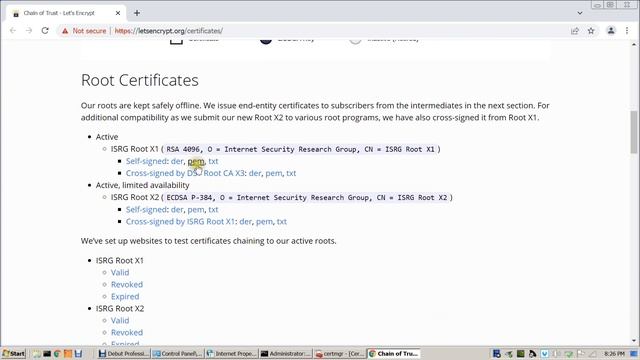The image size is (640, 360).
Task: Download ISRG Root X2 self-signed pem
Action: (x=196, y=209)
